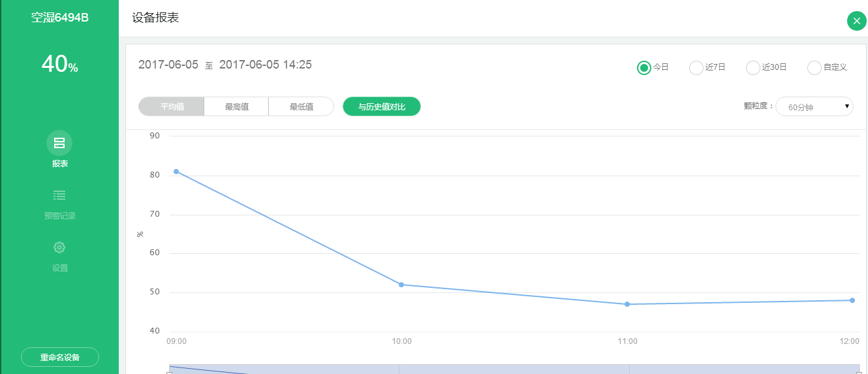Click the chart range slider bar
The height and width of the screenshot is (374, 868).
point(514,369)
